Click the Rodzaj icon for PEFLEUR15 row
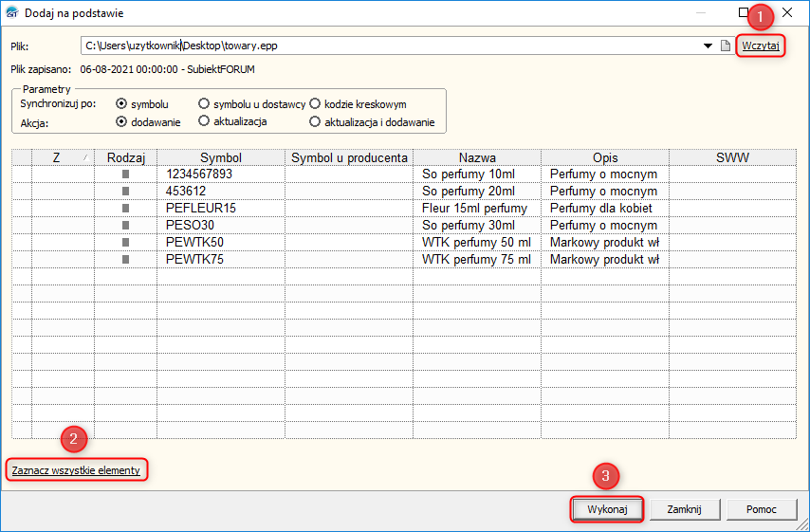This screenshot has height=532, width=810. 125,209
